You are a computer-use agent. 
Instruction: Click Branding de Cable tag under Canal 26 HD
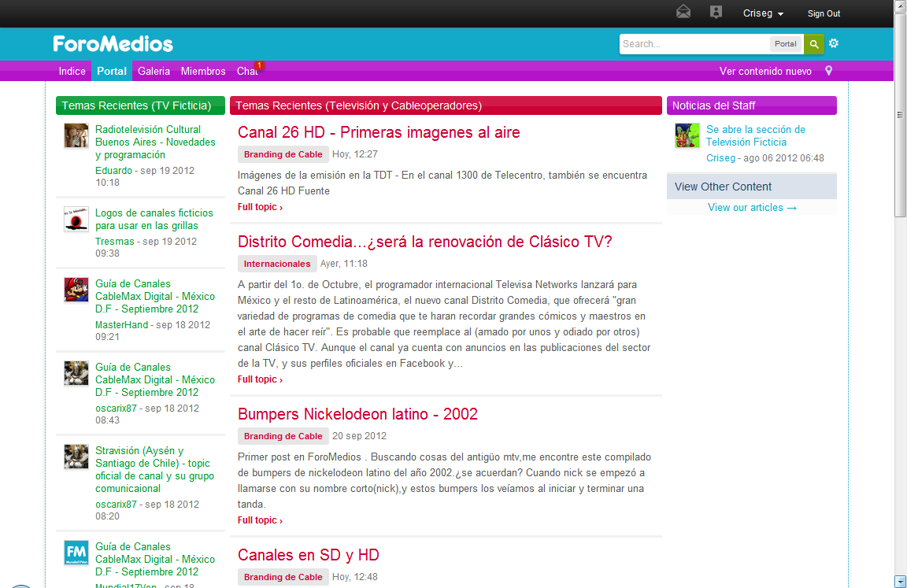(283, 154)
